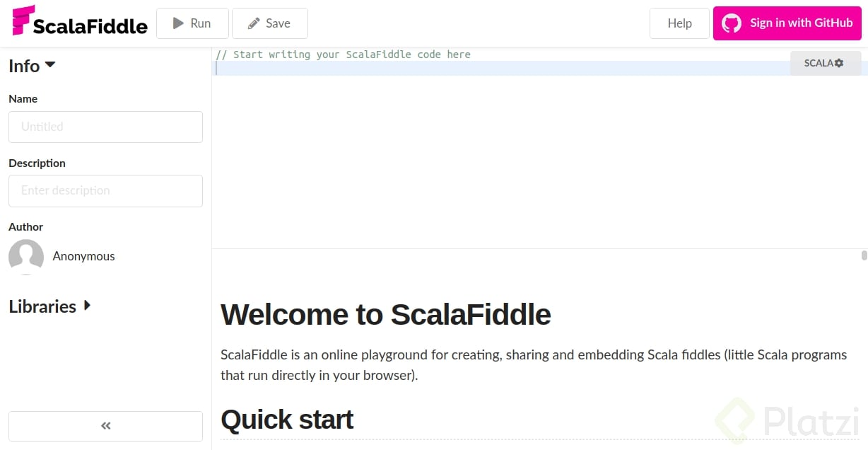The image size is (868, 450).
Task: Sign in with GitHub
Action: point(787,23)
